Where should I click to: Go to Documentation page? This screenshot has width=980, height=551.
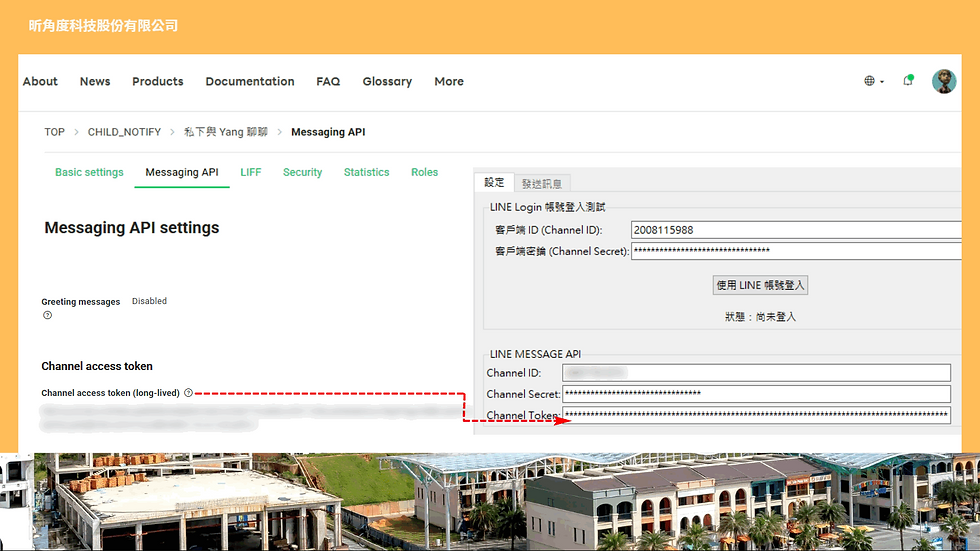click(250, 81)
